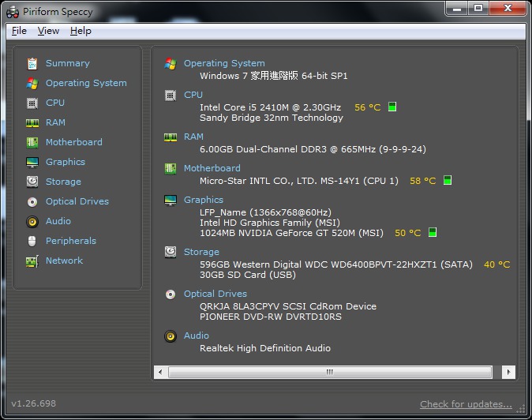
Task: Select Summary in the sidebar
Action: coord(68,63)
